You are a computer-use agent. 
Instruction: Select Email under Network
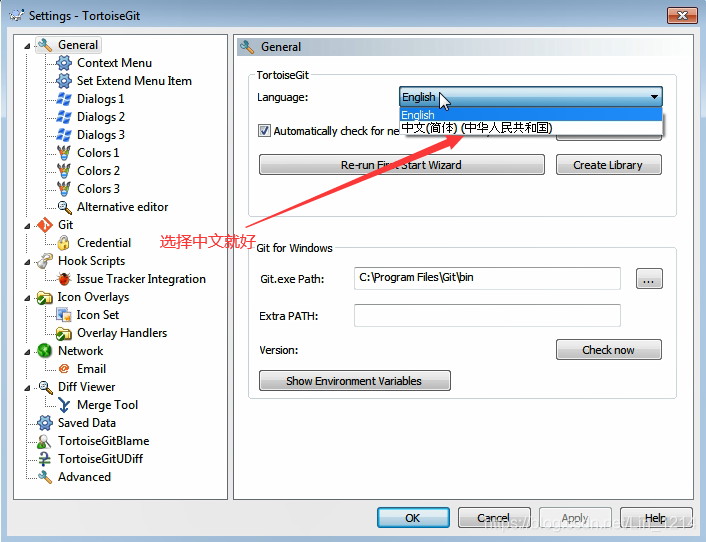(x=91, y=369)
